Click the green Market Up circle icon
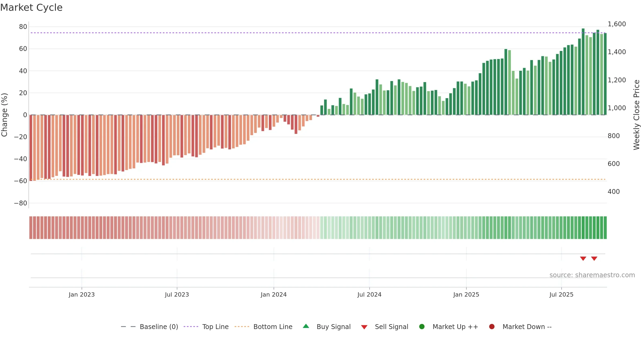The width and height of the screenshot is (644, 362). click(422, 327)
